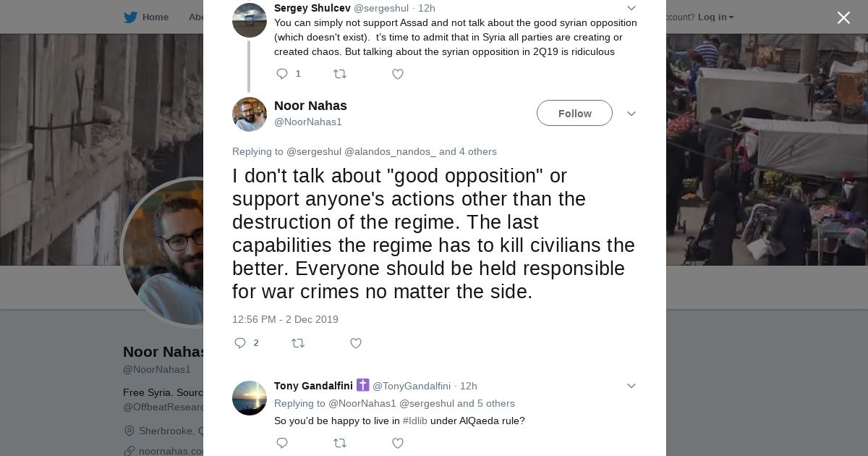Screen dimensions: 868x456
Task: Go to Twitter Home tab
Action: [x=146, y=17]
